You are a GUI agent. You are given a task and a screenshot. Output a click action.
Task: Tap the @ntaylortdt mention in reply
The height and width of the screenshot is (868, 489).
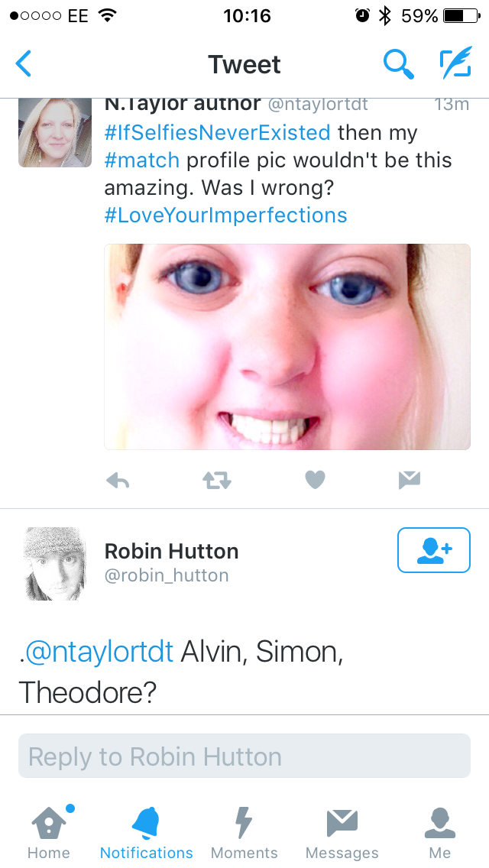coord(99,653)
